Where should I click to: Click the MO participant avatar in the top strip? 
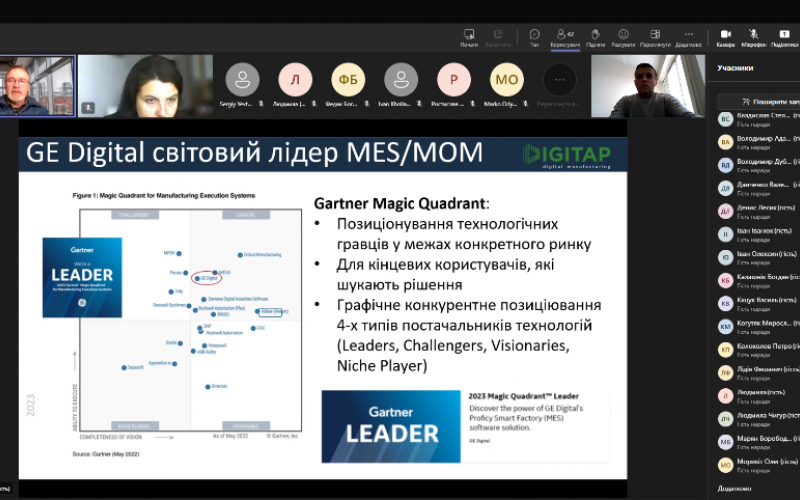point(507,80)
